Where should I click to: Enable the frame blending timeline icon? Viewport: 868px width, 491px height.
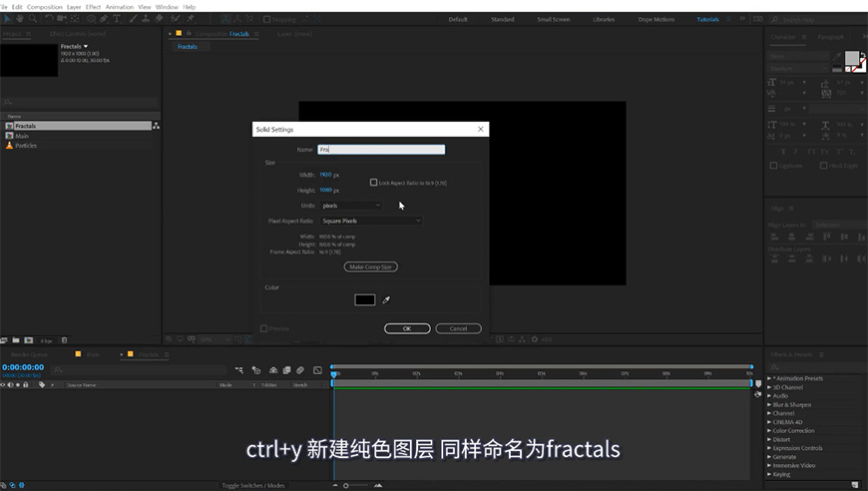286,370
